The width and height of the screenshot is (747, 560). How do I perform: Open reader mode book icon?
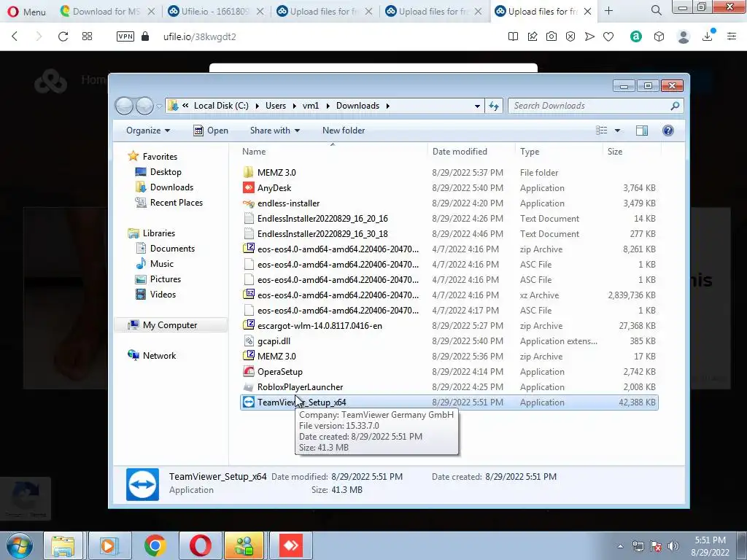point(513,36)
